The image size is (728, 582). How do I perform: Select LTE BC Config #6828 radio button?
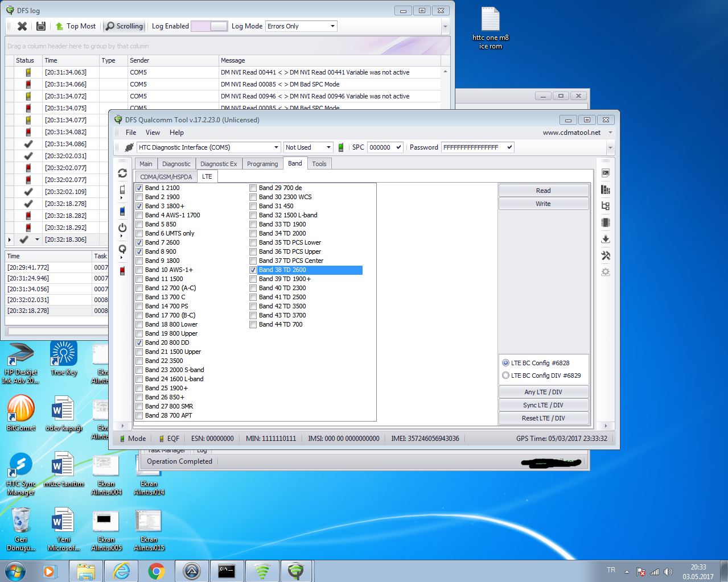tap(505, 363)
